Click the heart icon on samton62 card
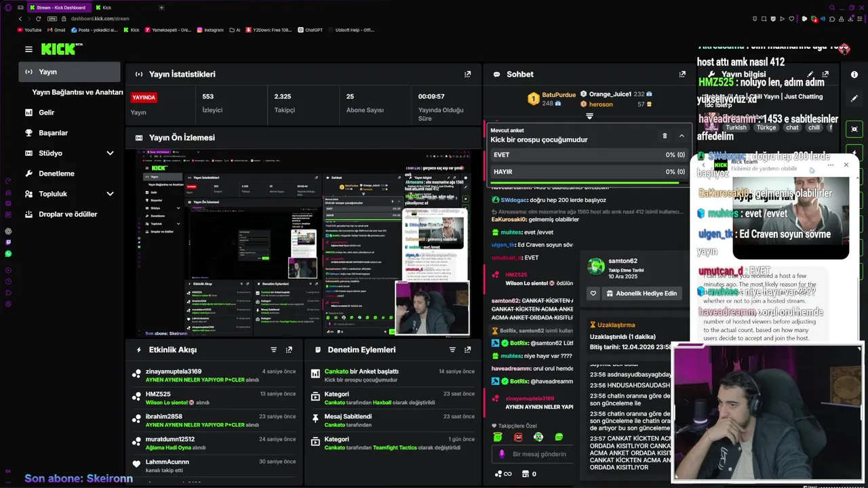Viewport: 868px width, 488px height. 593,293
